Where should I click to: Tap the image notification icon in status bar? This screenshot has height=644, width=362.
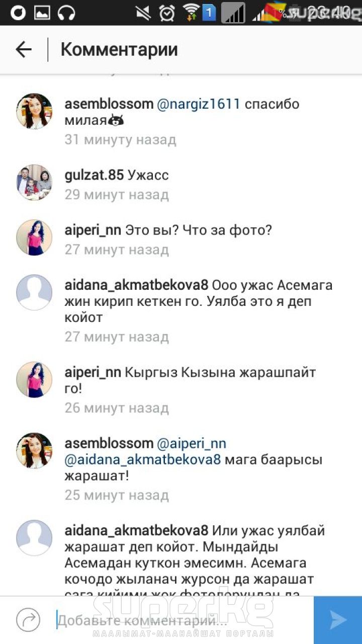coord(42,13)
